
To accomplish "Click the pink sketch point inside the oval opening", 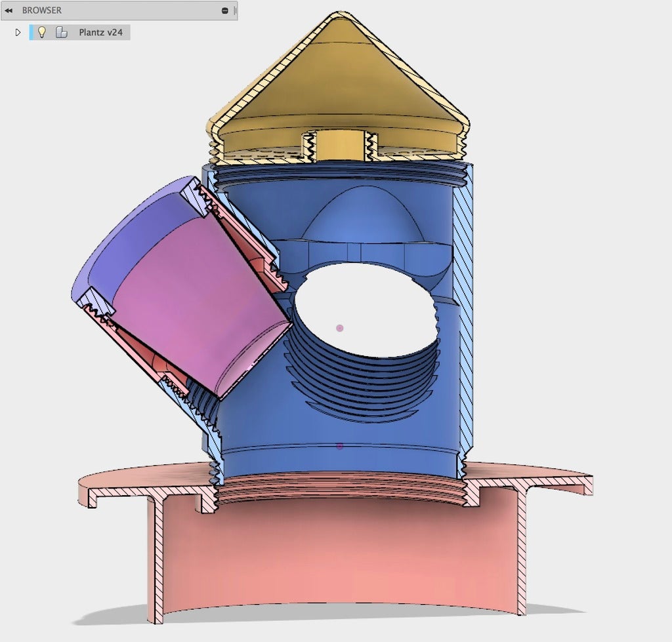I will 340,329.
